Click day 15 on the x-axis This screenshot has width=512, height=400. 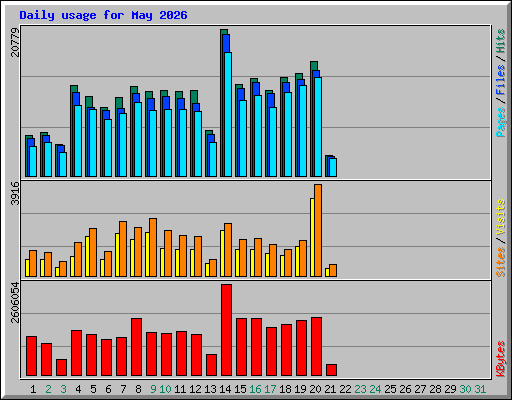pos(240,389)
